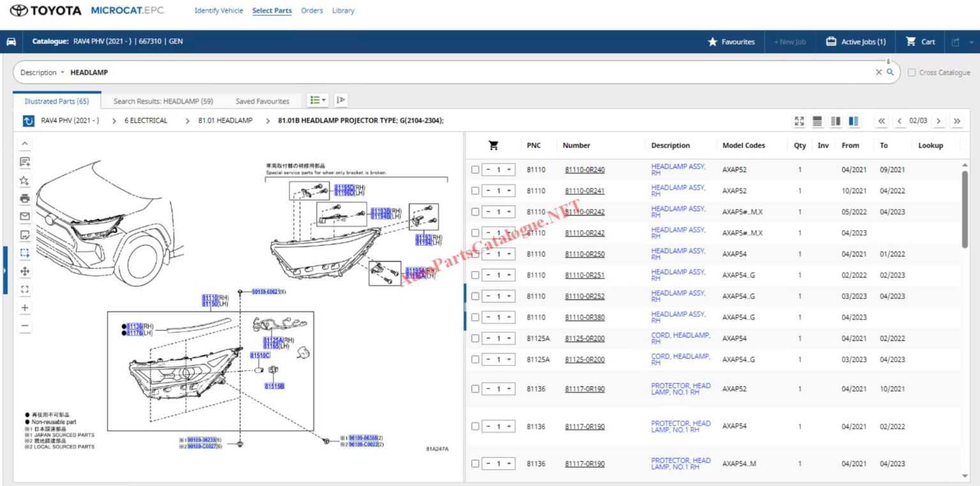The image size is (980, 486).
Task: Go to the next illustration page
Action: 939,120
